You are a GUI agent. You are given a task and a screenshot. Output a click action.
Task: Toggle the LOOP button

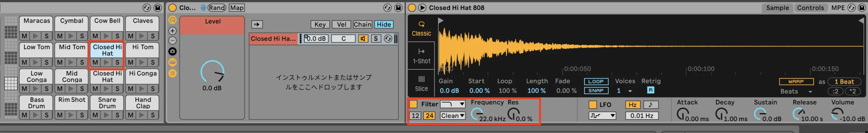click(596, 82)
